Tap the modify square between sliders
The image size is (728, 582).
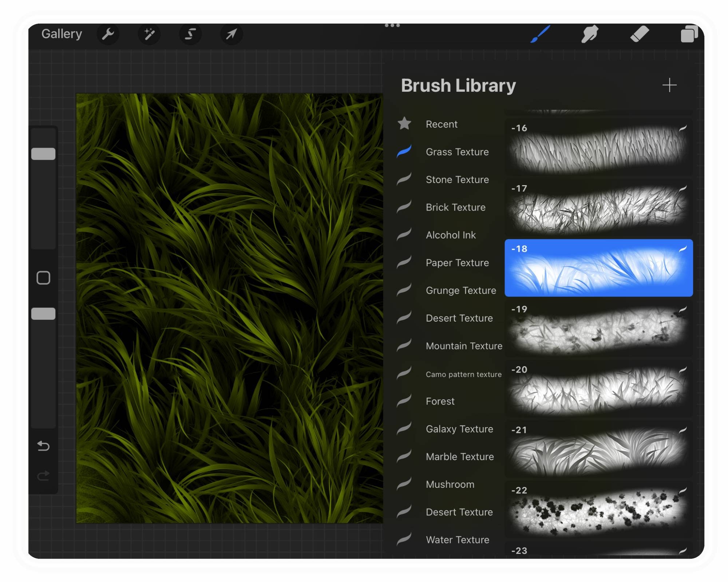(44, 277)
